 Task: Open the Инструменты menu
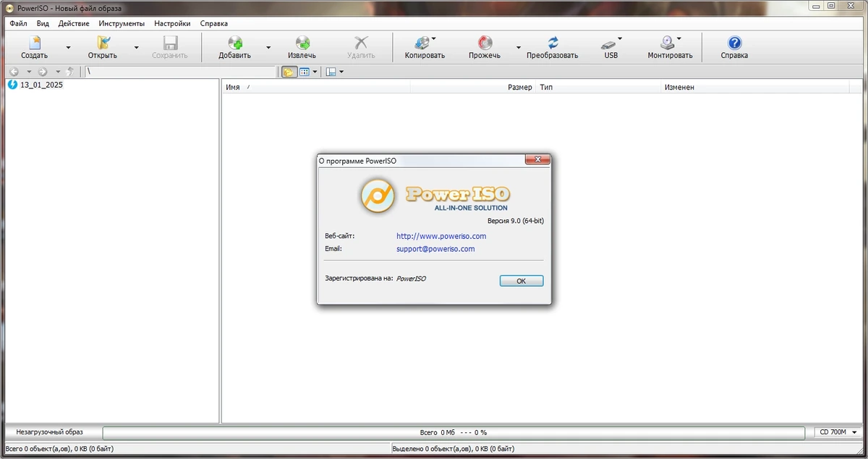click(122, 23)
